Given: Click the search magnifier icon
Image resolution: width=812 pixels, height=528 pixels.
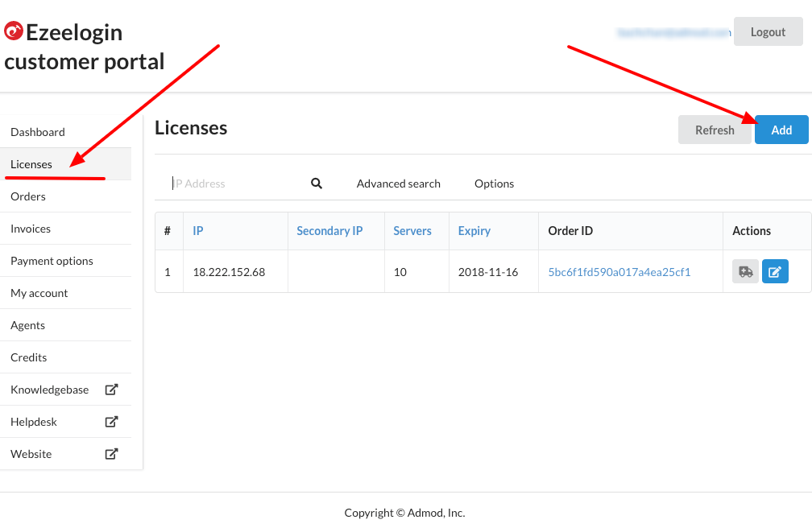Looking at the screenshot, I should [317, 184].
